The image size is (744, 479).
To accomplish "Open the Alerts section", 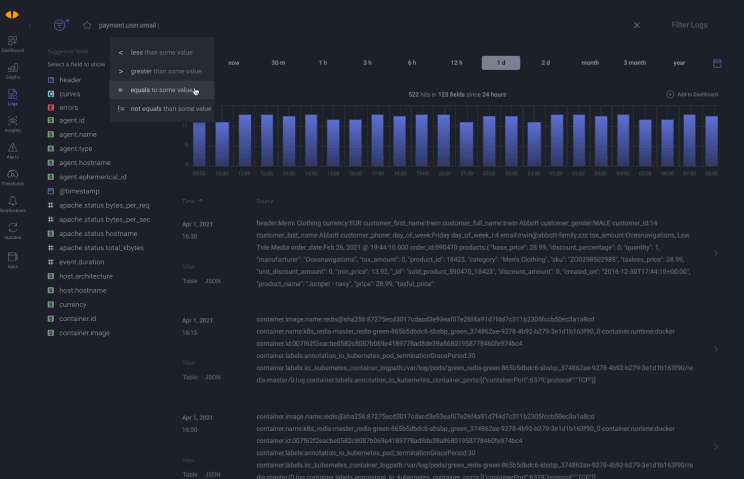I will tap(12, 149).
